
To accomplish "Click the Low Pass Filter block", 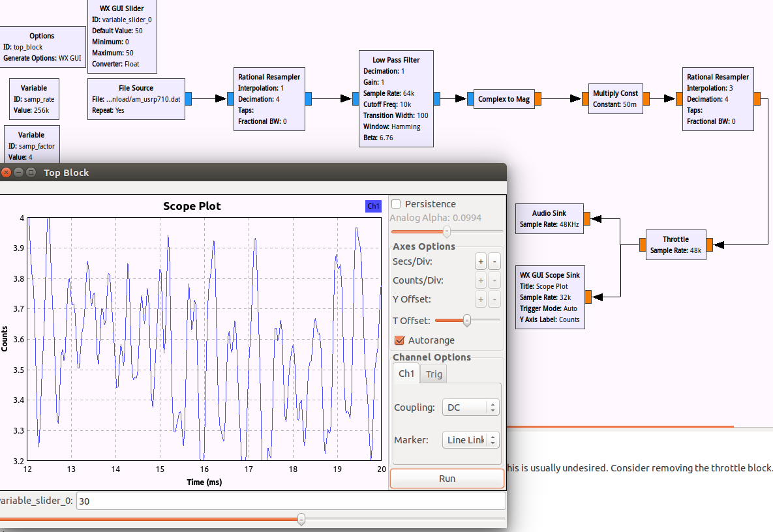I will tap(396, 98).
